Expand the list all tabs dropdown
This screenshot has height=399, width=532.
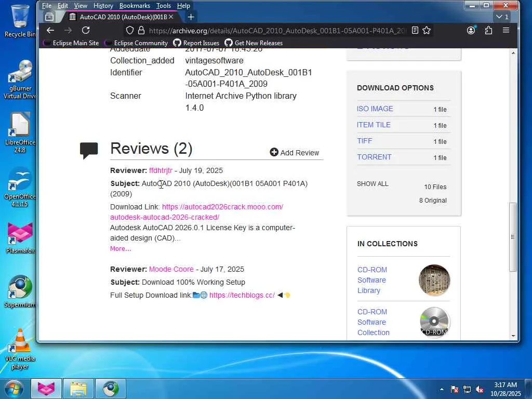(x=502, y=17)
